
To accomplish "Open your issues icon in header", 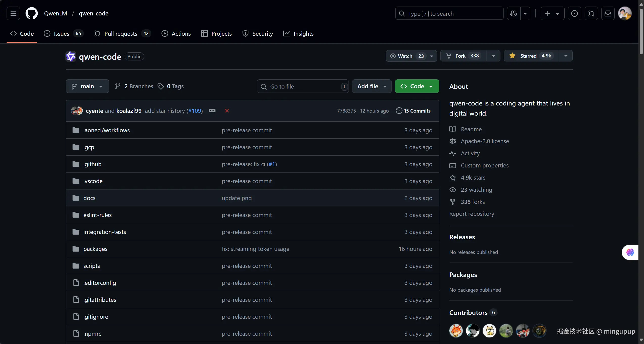I will [574, 13].
